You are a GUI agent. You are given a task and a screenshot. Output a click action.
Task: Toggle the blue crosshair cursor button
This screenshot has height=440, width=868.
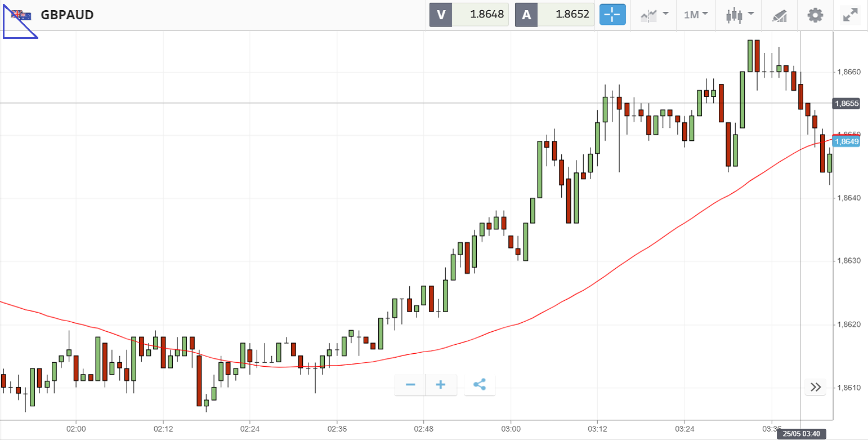[612, 15]
